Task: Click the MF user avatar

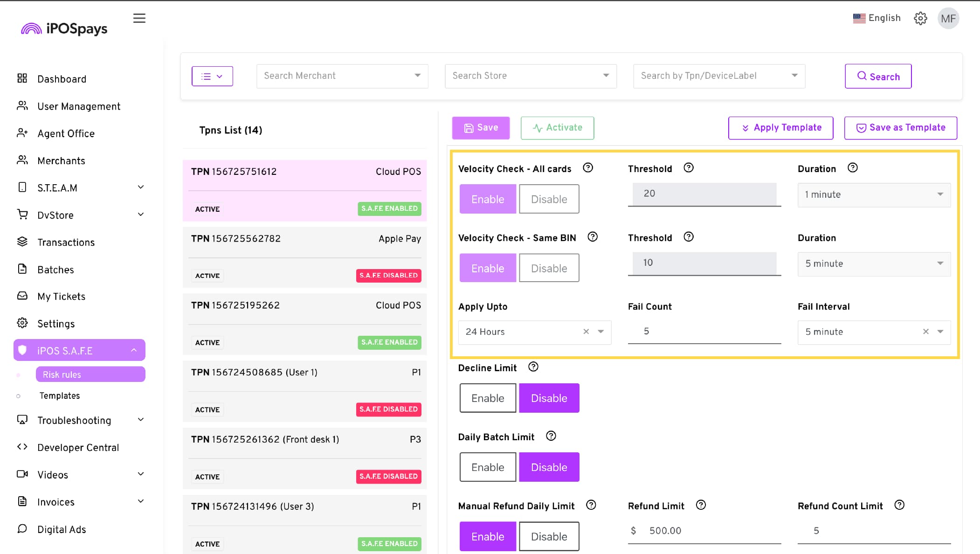Action: coord(948,18)
